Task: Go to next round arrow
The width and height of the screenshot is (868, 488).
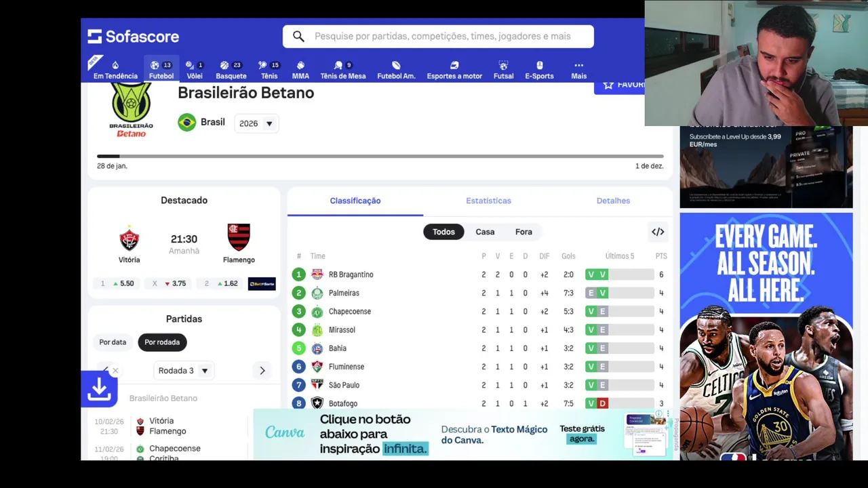Action: point(262,371)
